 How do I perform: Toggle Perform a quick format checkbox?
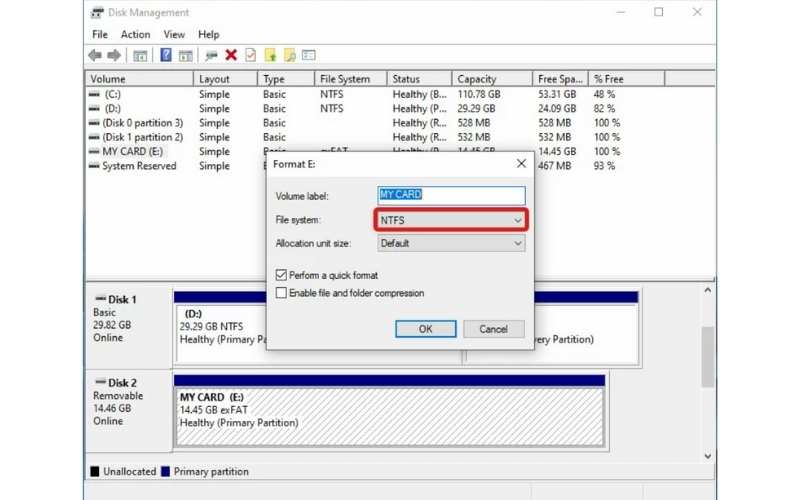[x=281, y=275]
